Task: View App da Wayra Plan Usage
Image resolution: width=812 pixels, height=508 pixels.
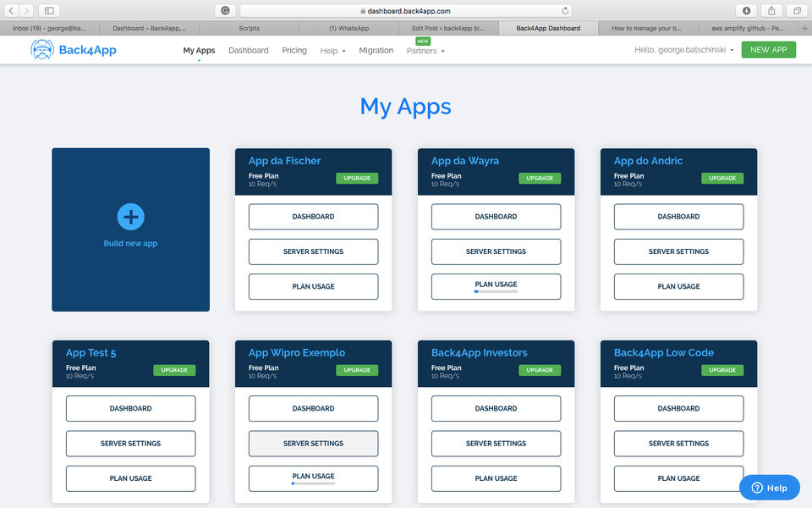Action: click(497, 287)
